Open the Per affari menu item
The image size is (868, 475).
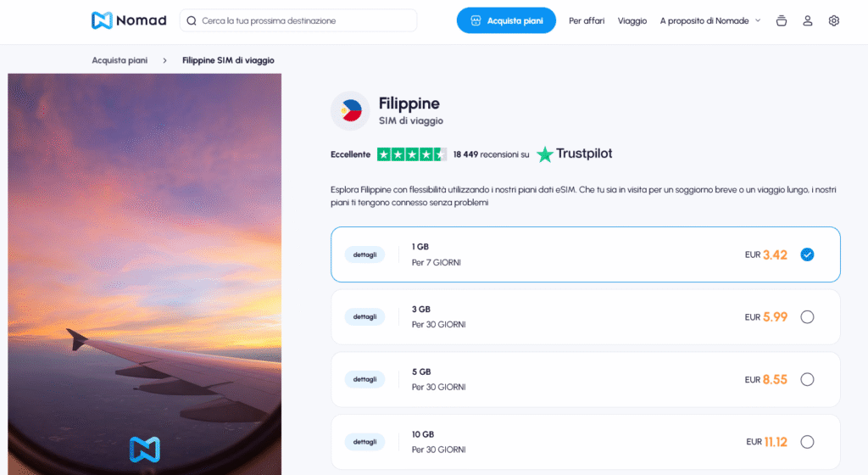[x=587, y=20]
